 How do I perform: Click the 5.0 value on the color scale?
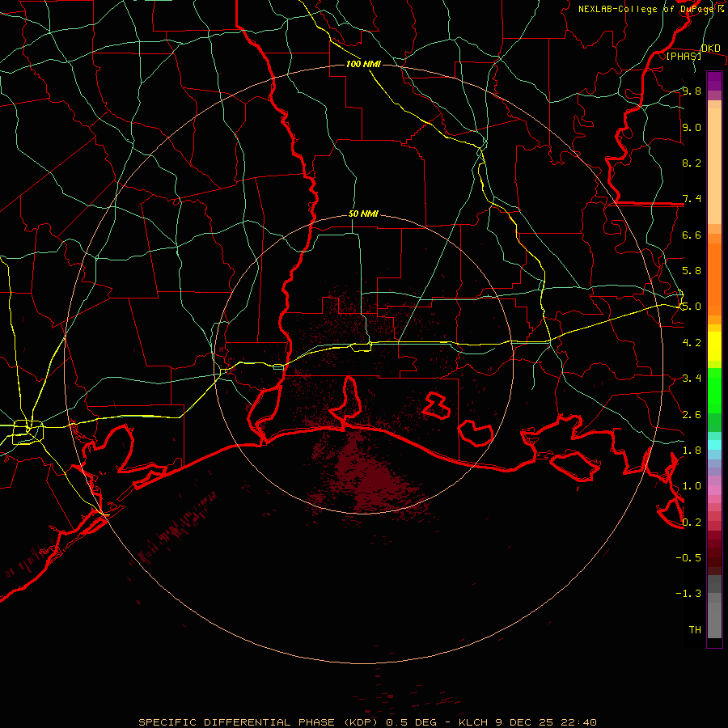point(692,307)
